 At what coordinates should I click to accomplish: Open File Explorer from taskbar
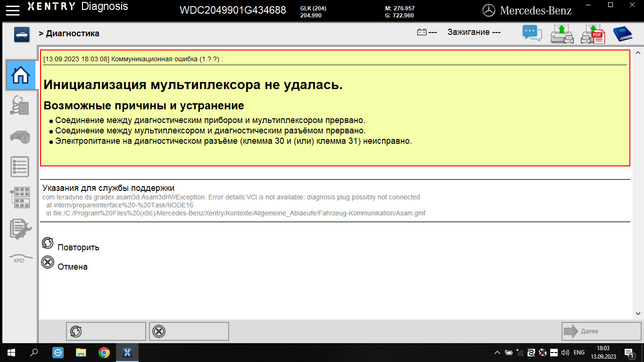[x=81, y=352]
